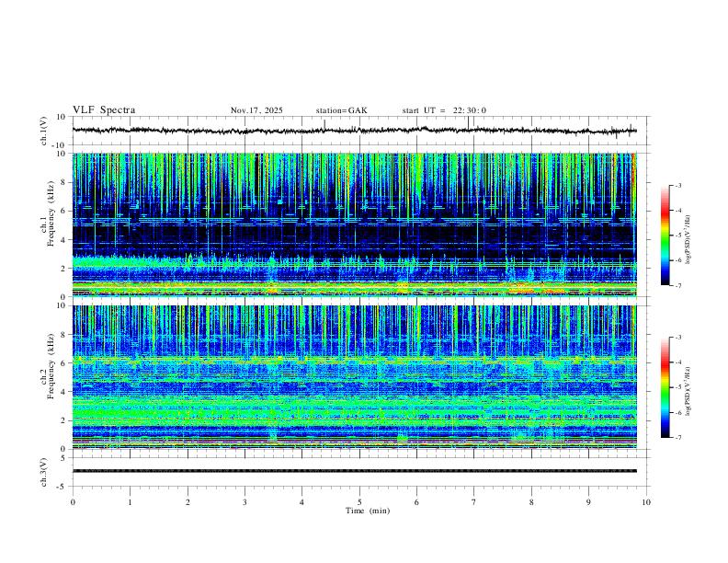Click the 'Time (min)' axis label
Viewport: 728px width, 563px height.
(368, 511)
